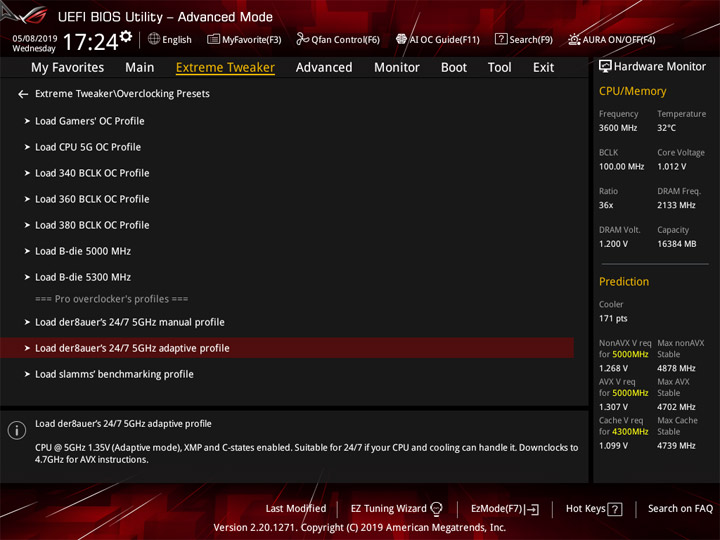Choose Load 380 BCLK OC Profile

92,225
